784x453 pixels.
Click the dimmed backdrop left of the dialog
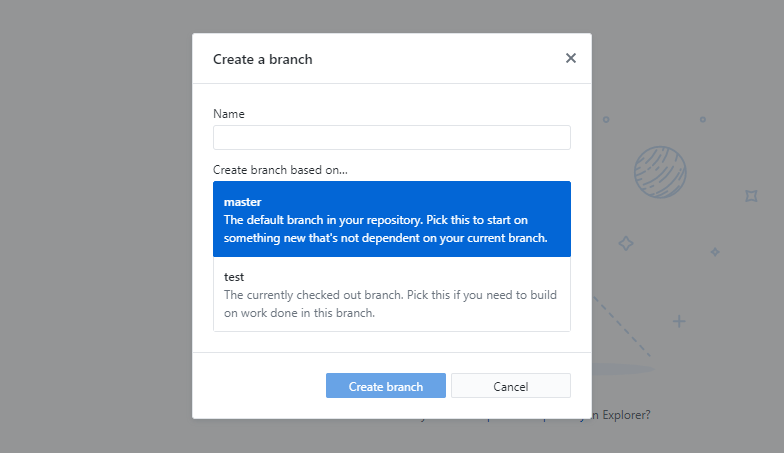tap(95, 225)
